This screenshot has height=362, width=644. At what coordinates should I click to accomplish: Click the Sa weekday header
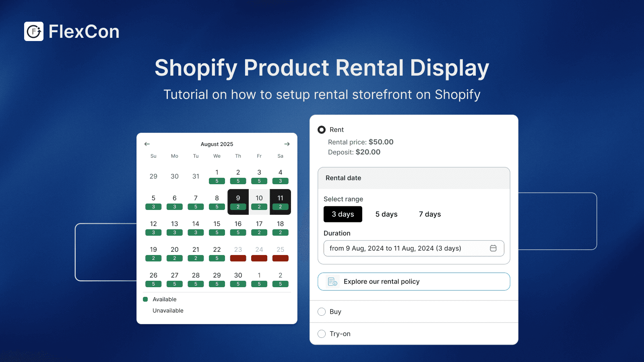pos(281,156)
